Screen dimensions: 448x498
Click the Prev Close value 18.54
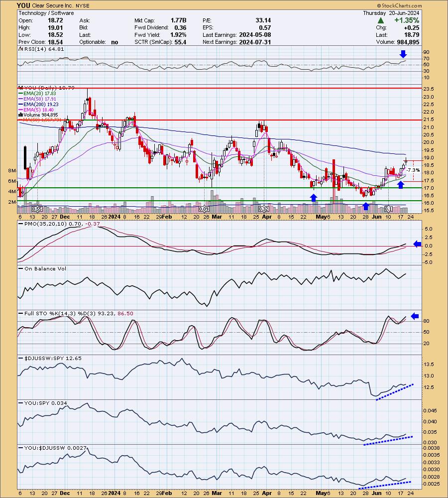[x=55, y=42]
